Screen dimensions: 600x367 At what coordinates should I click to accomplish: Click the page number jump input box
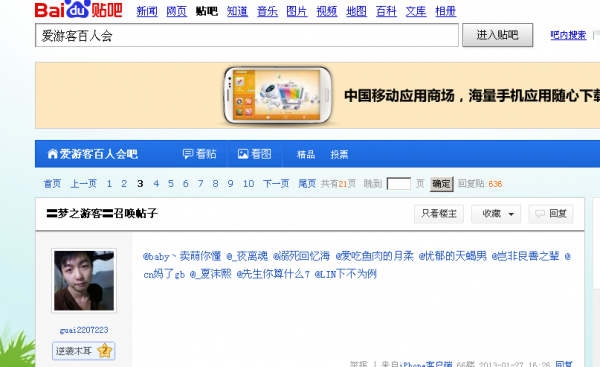click(399, 184)
